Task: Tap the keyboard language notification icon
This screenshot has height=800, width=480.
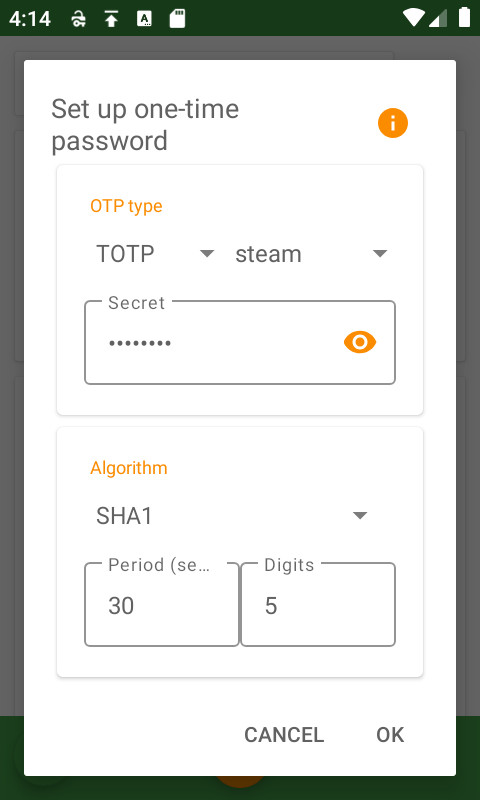Action: [145, 19]
